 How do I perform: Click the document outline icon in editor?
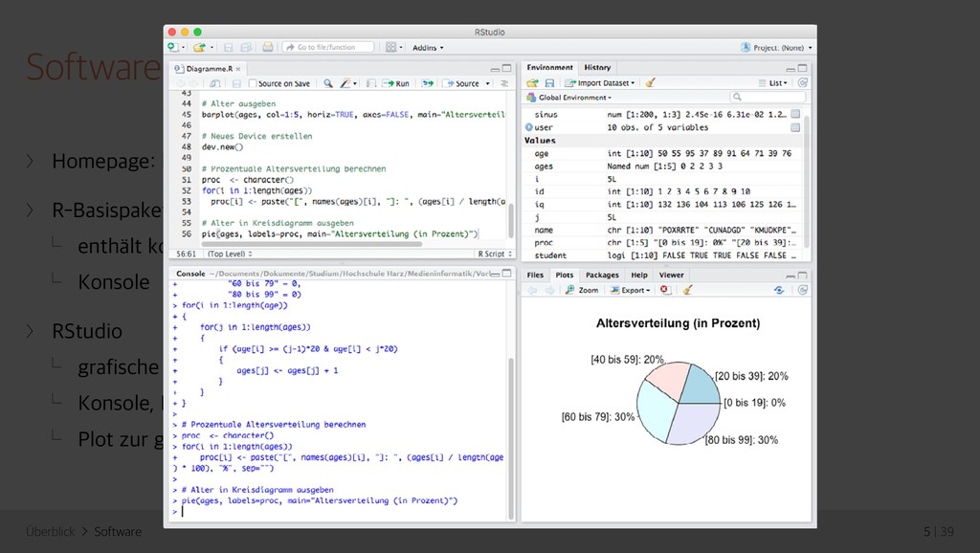pyautogui.click(x=503, y=83)
